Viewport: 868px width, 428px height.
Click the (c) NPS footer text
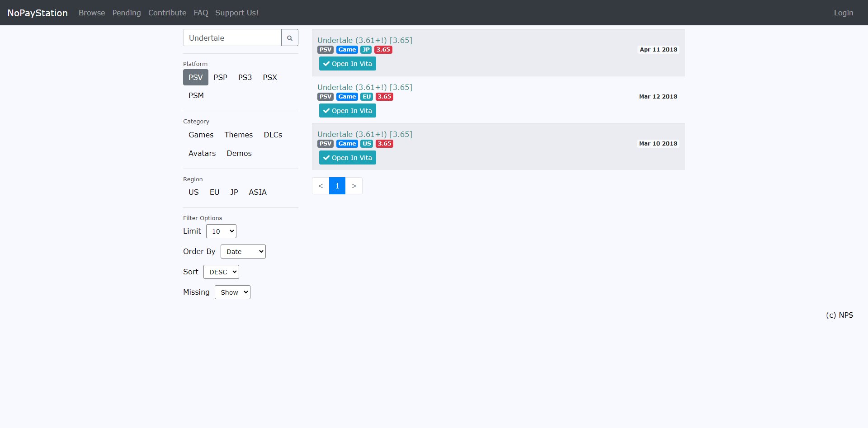[840, 315]
